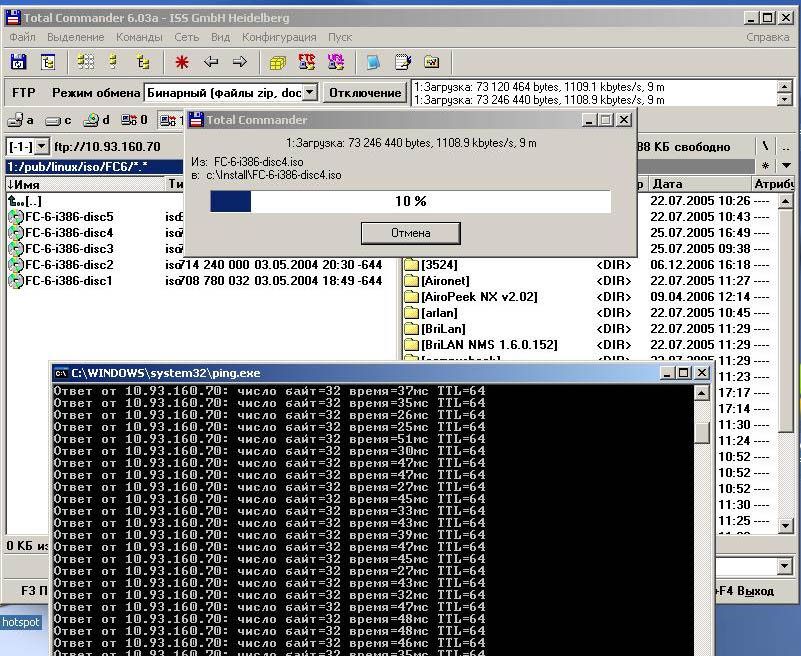Screen dimensions: 801x656
Task: Select the [BriLAN NMS 1.6.0.152] folder
Action: click(481, 345)
